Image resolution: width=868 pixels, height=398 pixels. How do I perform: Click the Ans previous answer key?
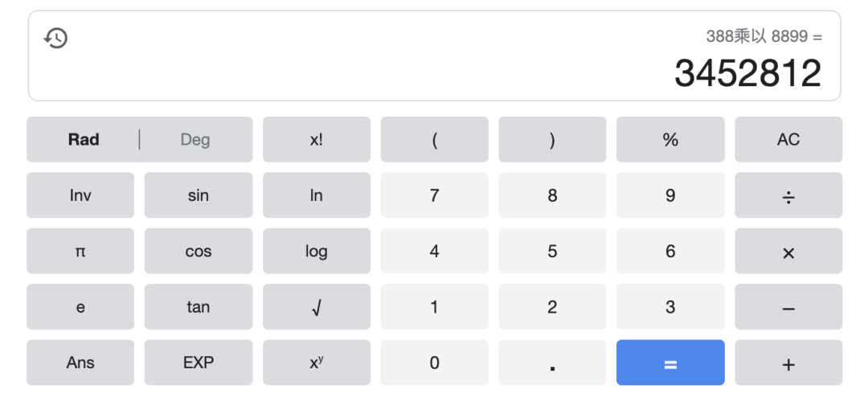point(80,363)
